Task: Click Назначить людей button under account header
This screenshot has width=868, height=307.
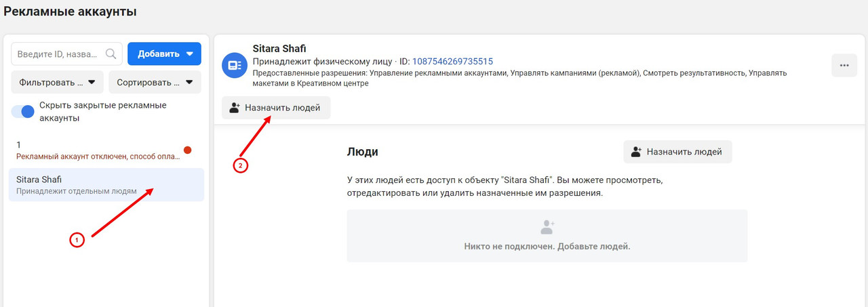Action: coord(276,108)
